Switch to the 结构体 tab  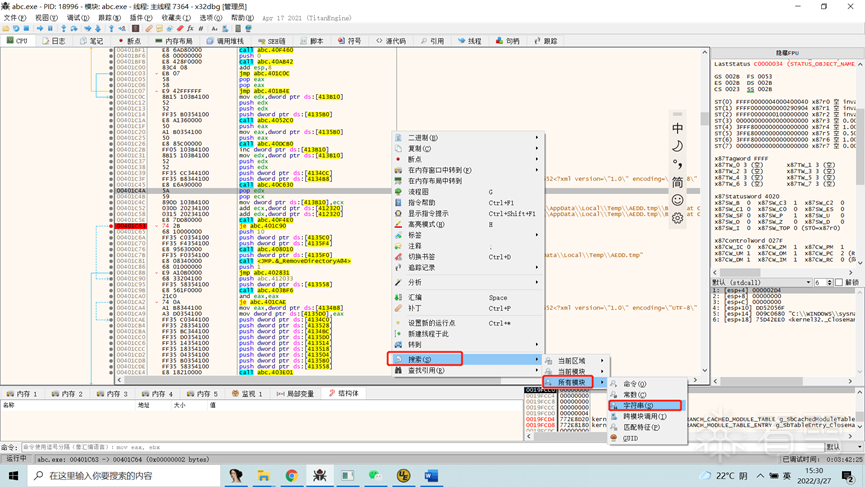[343, 394]
